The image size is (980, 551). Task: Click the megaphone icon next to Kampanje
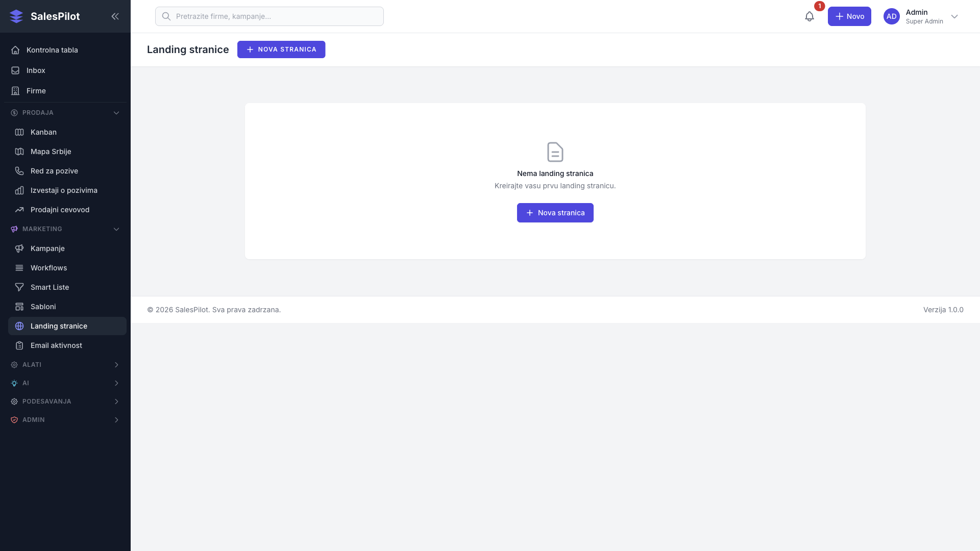click(19, 248)
